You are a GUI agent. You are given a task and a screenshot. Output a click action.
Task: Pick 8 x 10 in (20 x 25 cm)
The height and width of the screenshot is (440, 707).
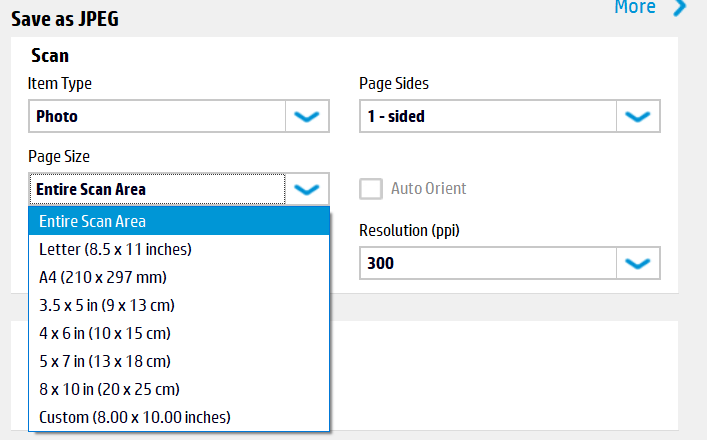coord(179,389)
